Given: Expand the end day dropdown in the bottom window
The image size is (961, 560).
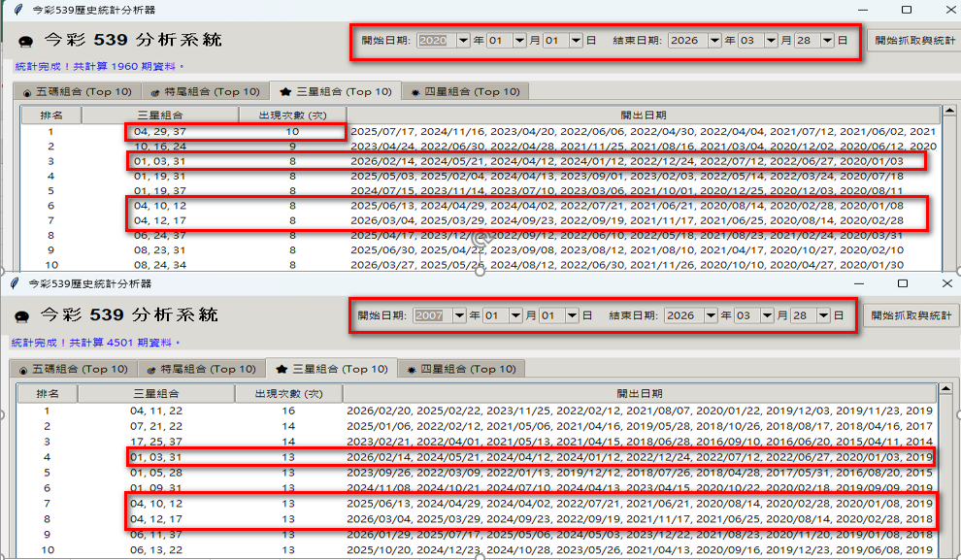Looking at the screenshot, I should (823, 315).
